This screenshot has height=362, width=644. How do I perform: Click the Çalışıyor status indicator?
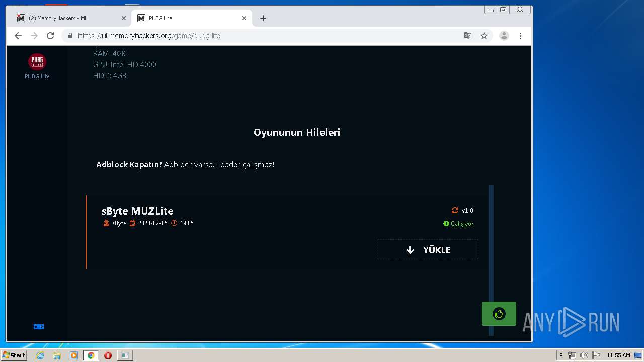coord(458,224)
